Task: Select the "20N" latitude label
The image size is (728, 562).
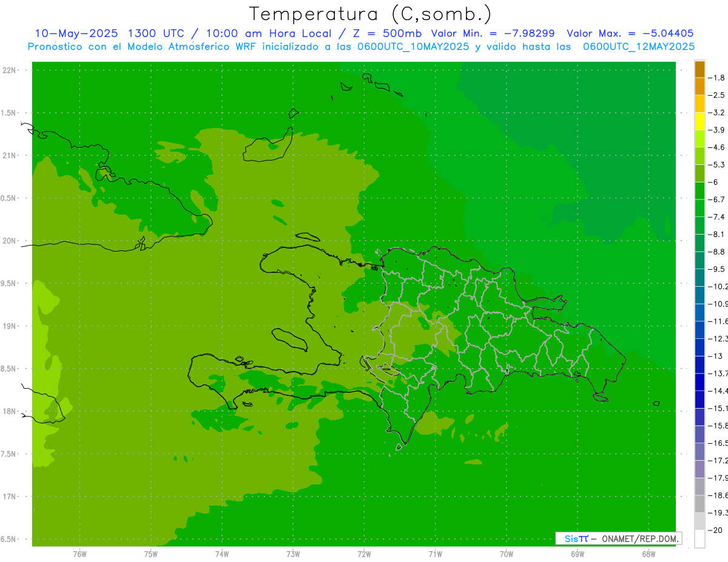Action: point(10,241)
